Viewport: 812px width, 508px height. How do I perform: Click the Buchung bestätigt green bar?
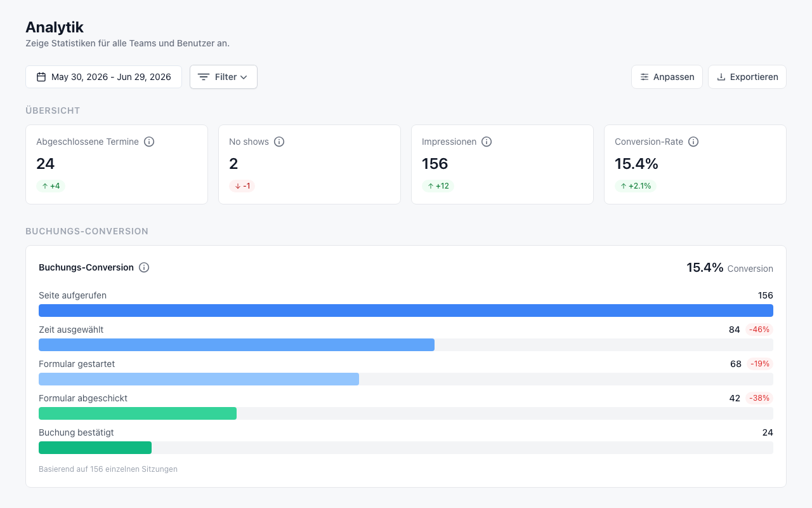pos(95,448)
